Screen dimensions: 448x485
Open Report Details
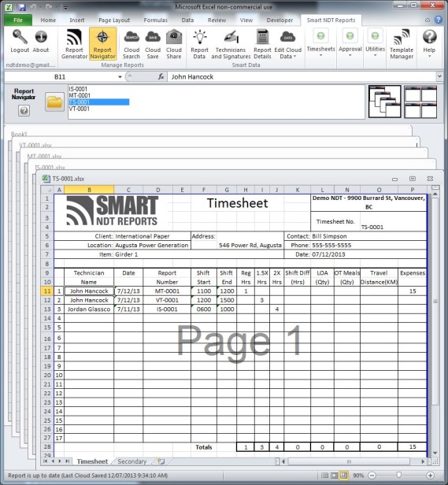tap(262, 43)
